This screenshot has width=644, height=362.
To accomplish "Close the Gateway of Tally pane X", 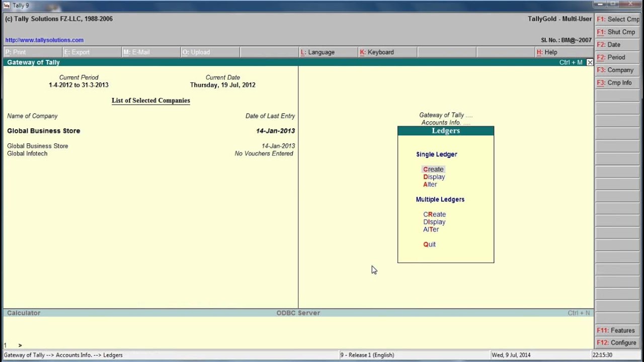I will [x=590, y=62].
